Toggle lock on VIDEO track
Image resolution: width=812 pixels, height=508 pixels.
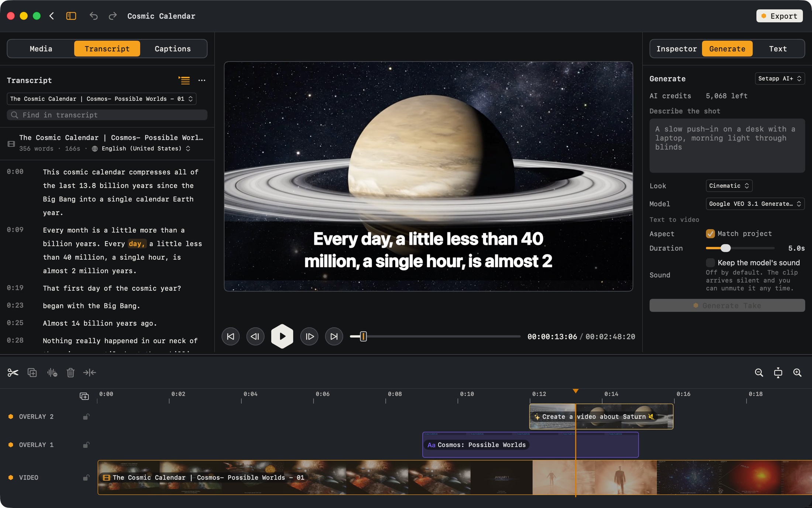coord(86,477)
